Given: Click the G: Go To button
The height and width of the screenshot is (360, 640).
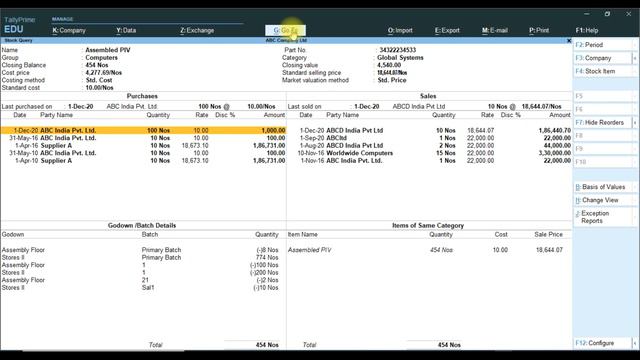Looking at the screenshot, I should (285, 30).
